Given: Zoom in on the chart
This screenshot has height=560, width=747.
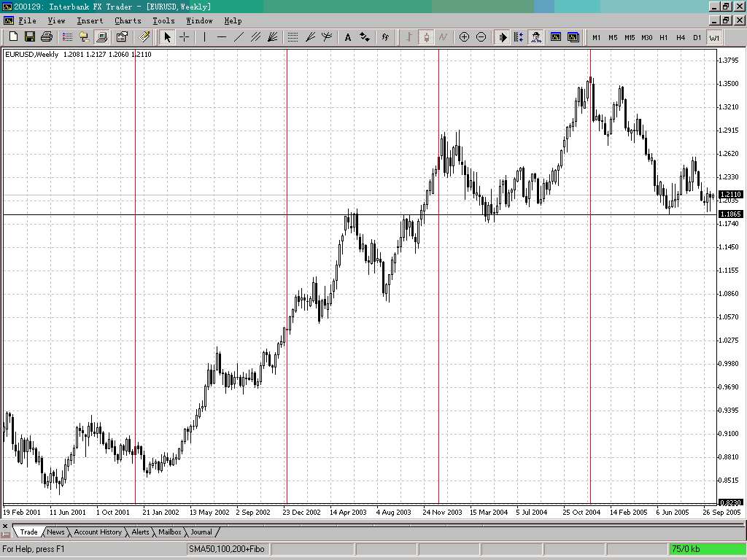Looking at the screenshot, I should pyautogui.click(x=465, y=37).
